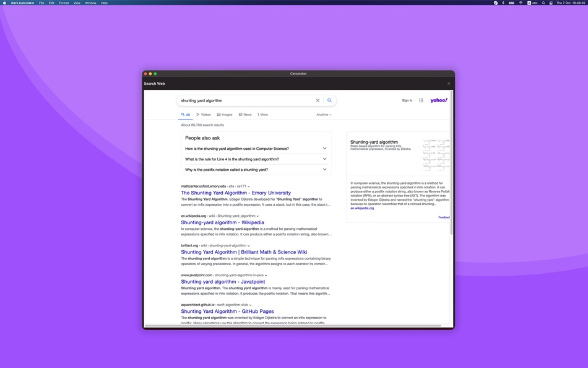The height and width of the screenshot is (368, 588).
Task: Open Shunting Yard Algorithm - GitHub Pages result
Action: (x=227, y=311)
